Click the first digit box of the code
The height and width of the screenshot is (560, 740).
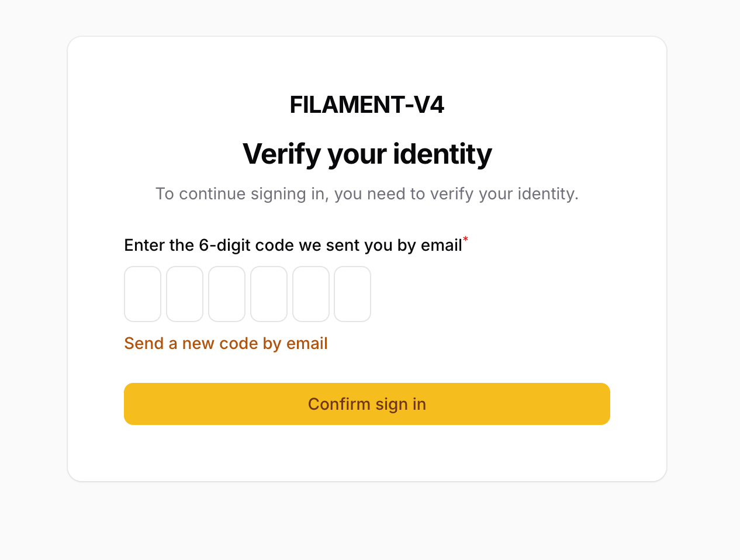pos(143,294)
